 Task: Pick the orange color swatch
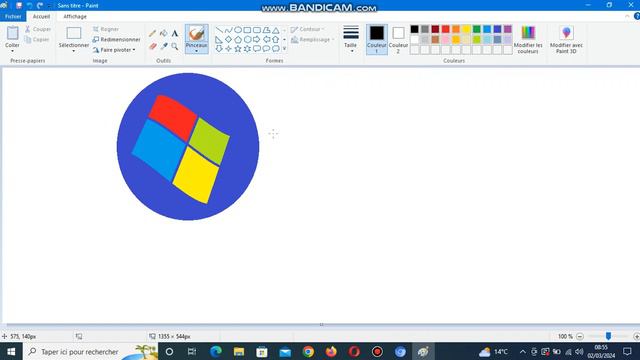[456, 29]
